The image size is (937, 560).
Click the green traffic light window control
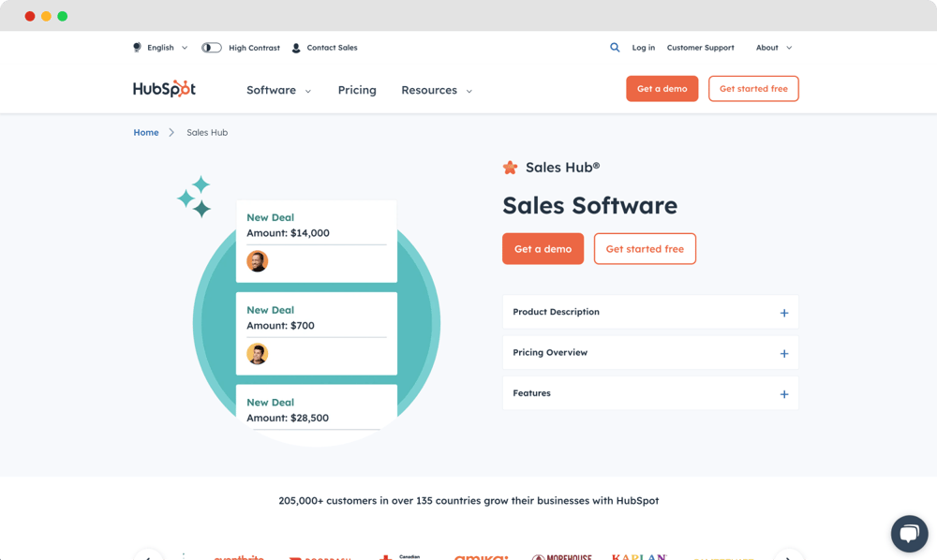62,16
